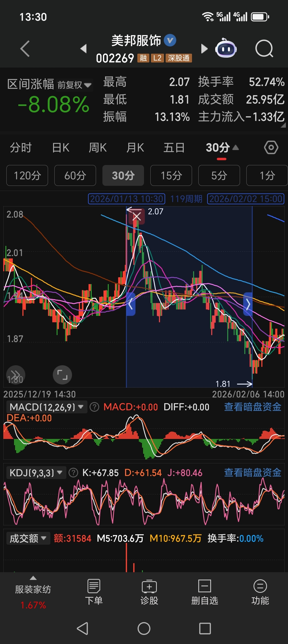Tap the blue V verified badge
This screenshot has width=288, height=644.
tap(170, 41)
